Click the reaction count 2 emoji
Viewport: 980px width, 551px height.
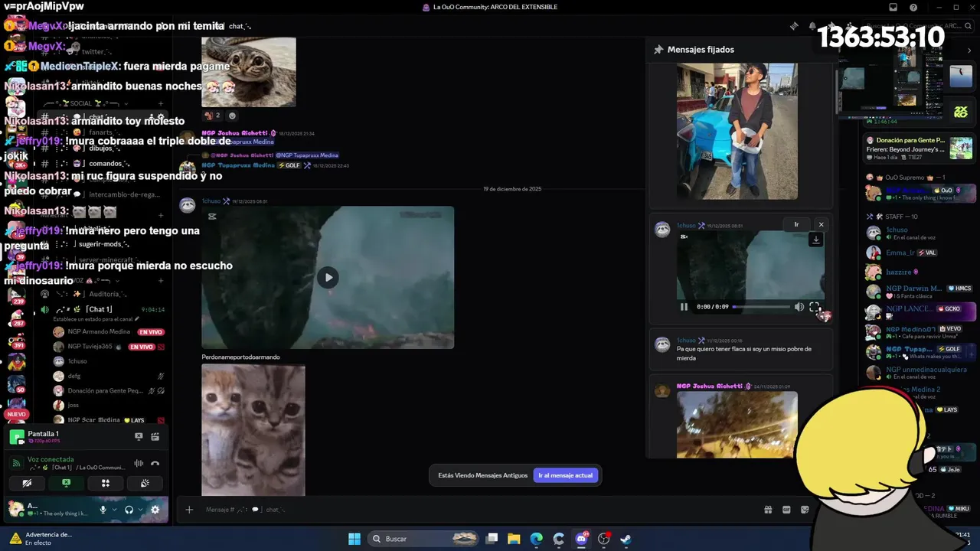click(212, 116)
